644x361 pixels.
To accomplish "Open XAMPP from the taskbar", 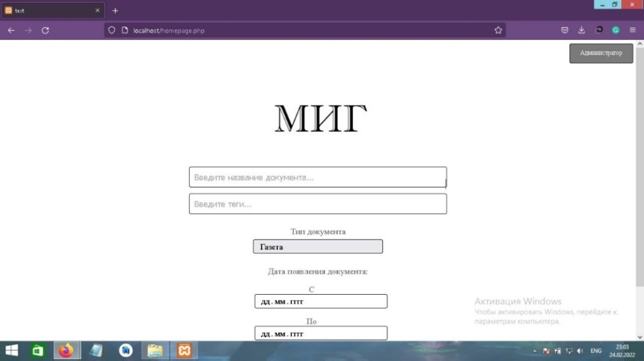I will click(184, 350).
